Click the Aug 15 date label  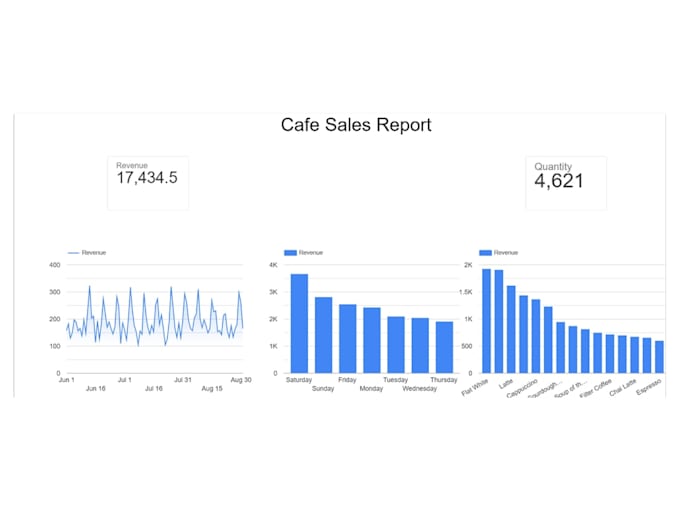(212, 389)
